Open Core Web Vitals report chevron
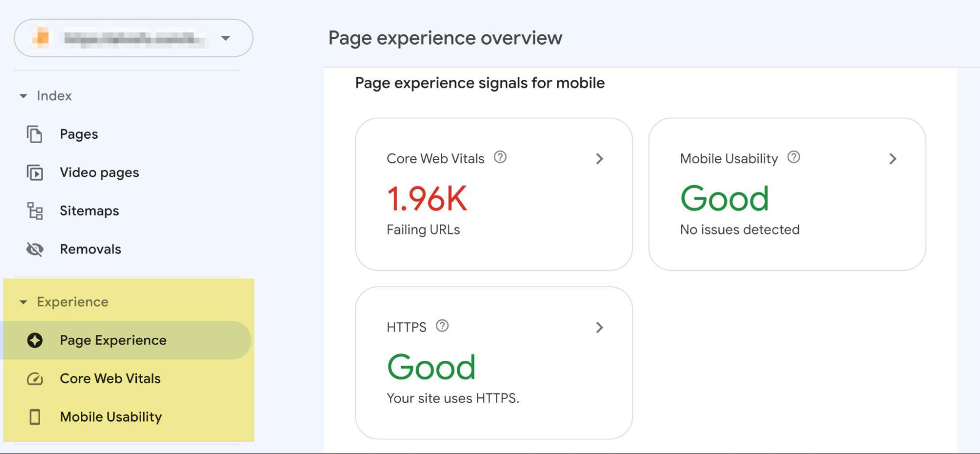 point(599,159)
